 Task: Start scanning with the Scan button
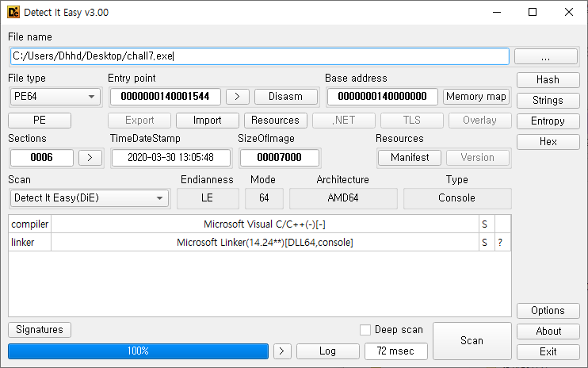[x=472, y=340]
